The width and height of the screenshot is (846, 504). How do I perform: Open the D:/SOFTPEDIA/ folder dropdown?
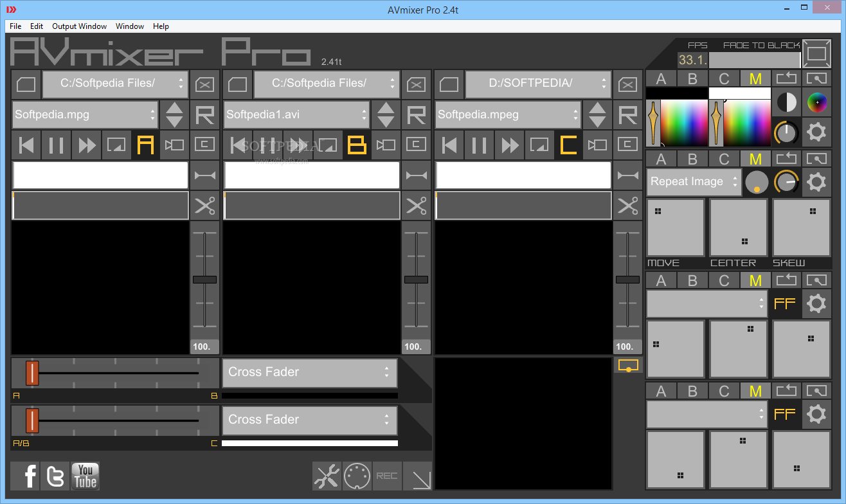pyautogui.click(x=538, y=84)
